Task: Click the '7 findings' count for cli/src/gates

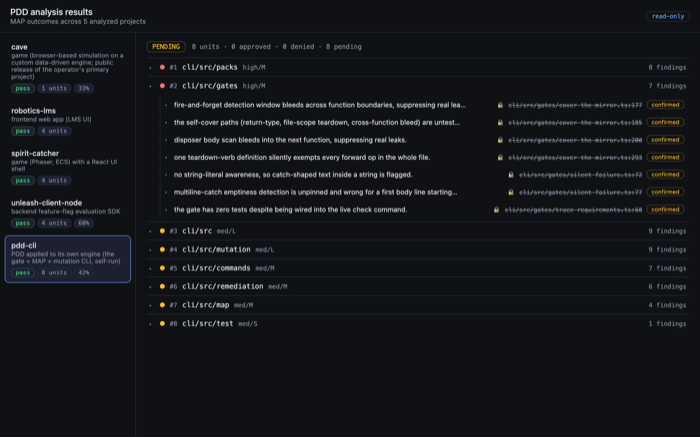Action: 667,86
